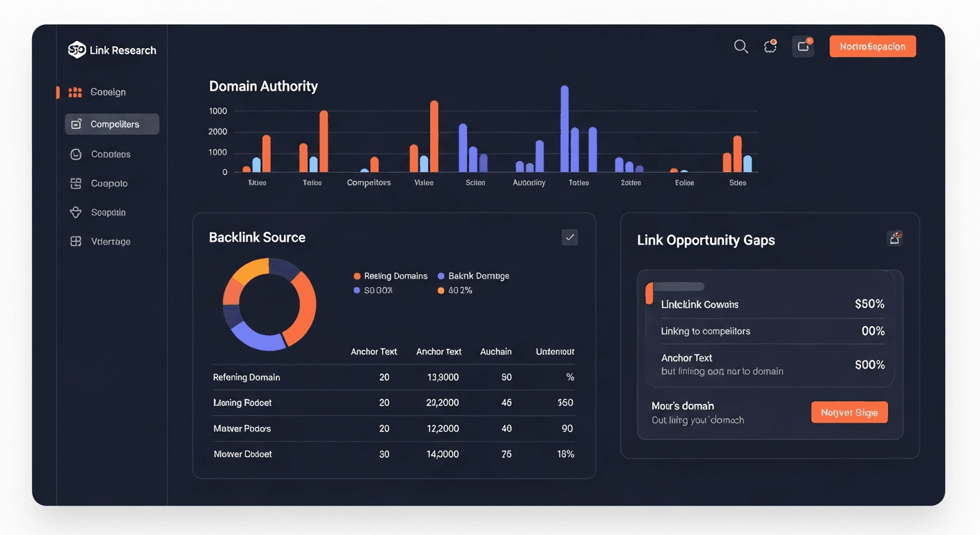Click the badge icon on Link Opportunity Gaps panel
Image resolution: width=980 pixels, height=535 pixels.
coord(895,238)
